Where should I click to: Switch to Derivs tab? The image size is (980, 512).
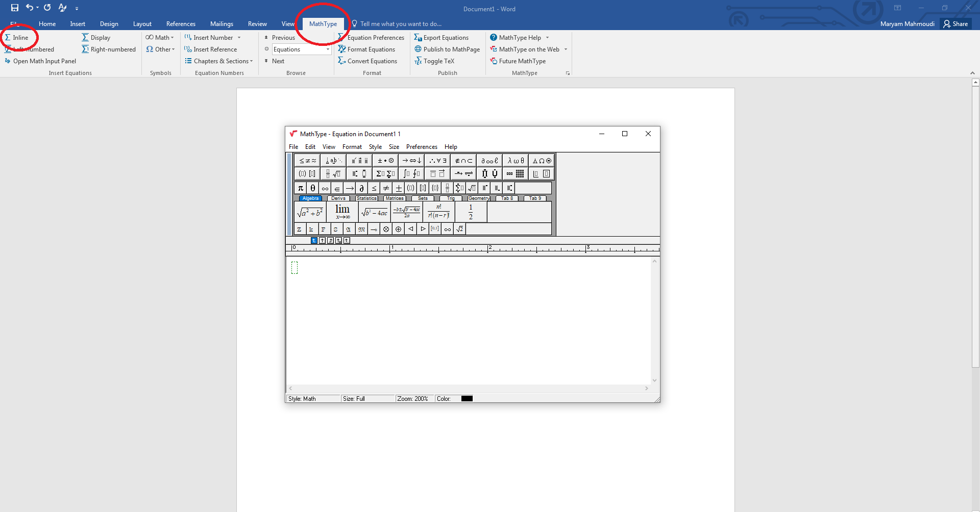pos(338,198)
